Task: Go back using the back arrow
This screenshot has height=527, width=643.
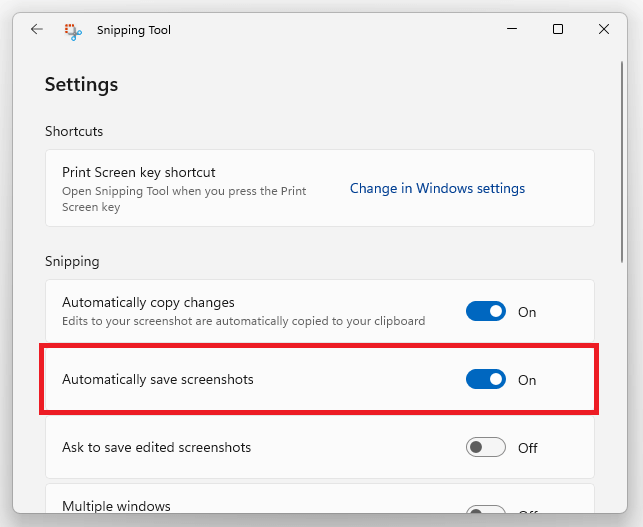Action: click(37, 29)
